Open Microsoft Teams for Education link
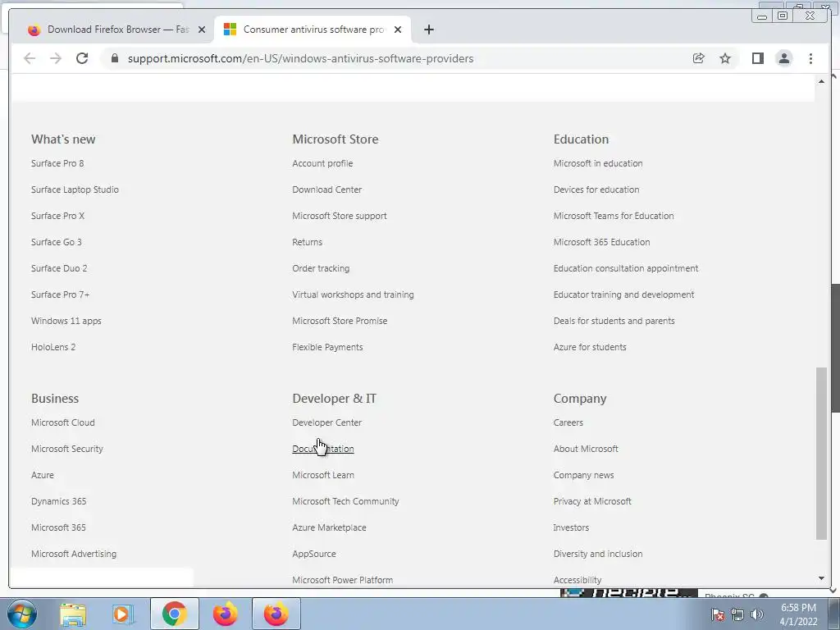This screenshot has height=630, width=840. (x=614, y=216)
